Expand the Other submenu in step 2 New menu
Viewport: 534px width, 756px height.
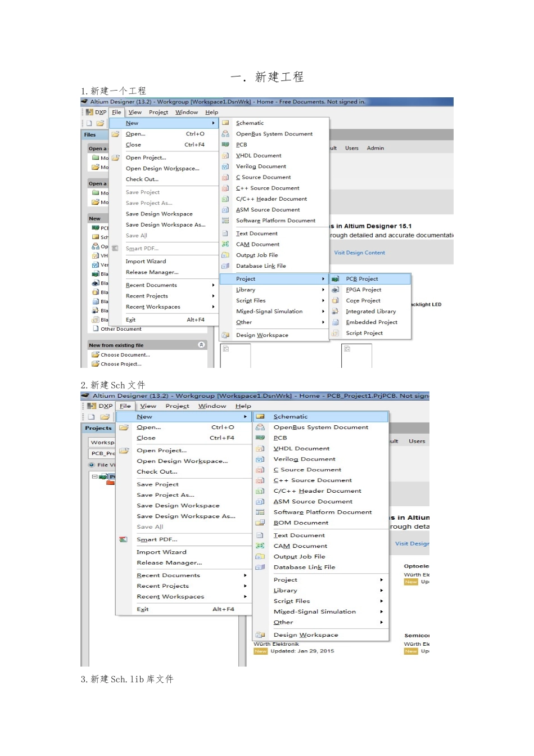(x=382, y=623)
